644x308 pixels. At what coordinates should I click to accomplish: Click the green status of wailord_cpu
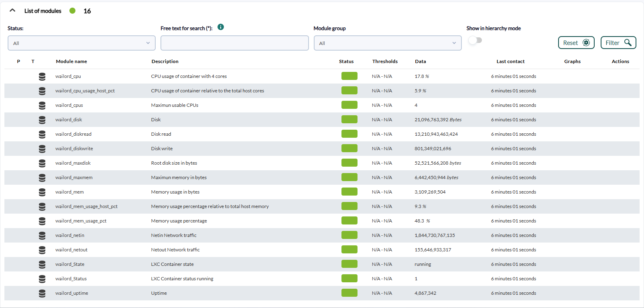pos(349,76)
